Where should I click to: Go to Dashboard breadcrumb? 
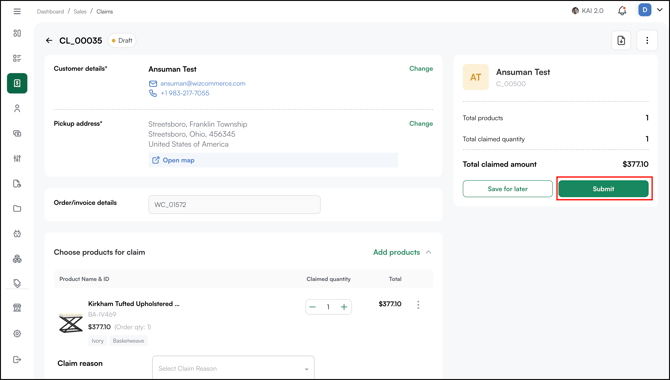50,12
